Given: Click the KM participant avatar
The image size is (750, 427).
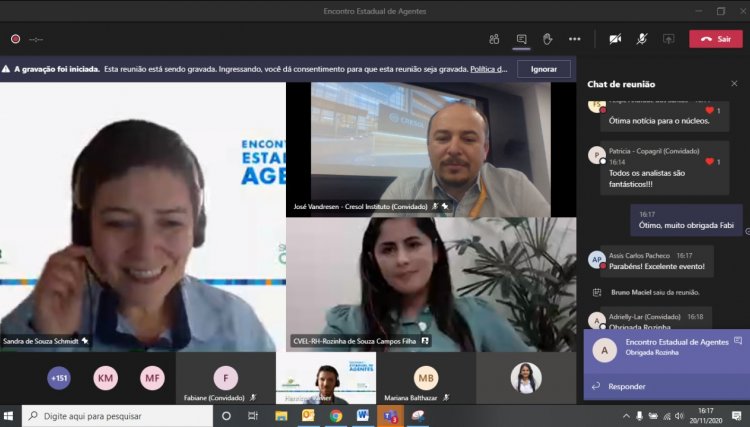Looking at the screenshot, I should (x=105, y=378).
